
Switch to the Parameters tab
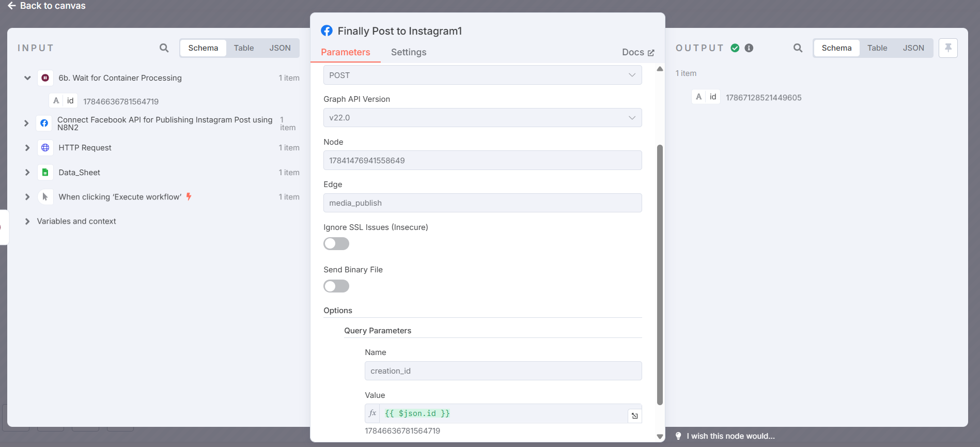(346, 52)
